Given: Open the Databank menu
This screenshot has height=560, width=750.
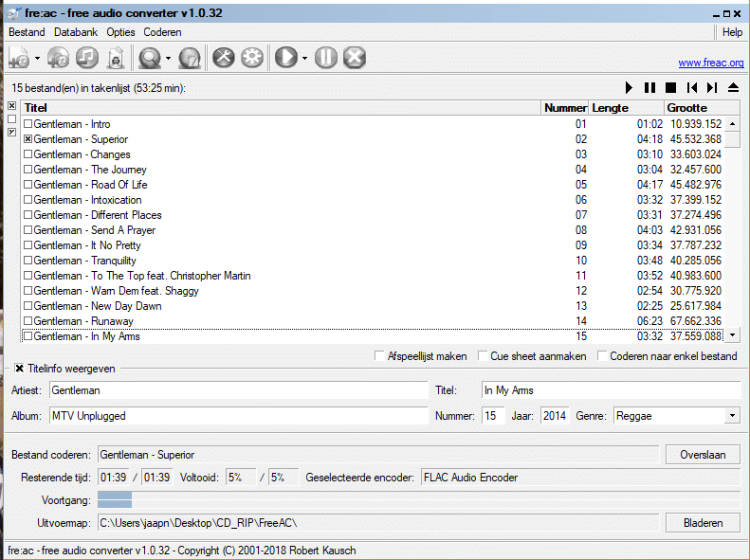Looking at the screenshot, I should (x=76, y=32).
